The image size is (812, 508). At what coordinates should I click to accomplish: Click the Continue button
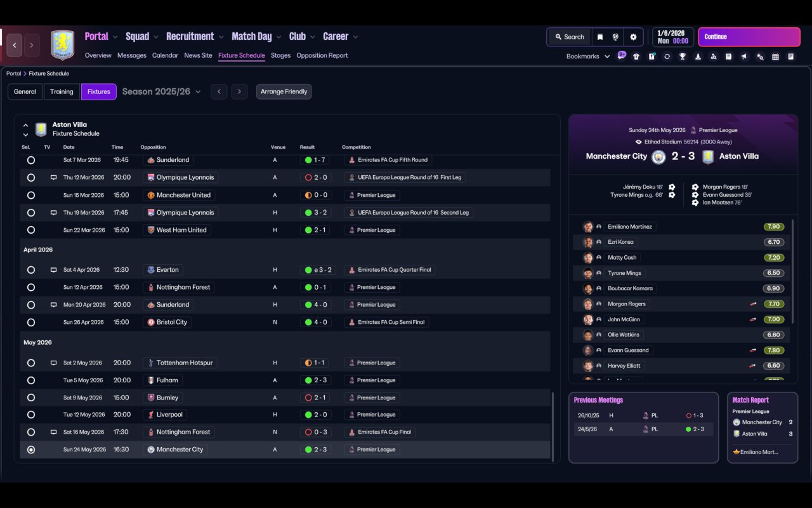[x=749, y=37]
